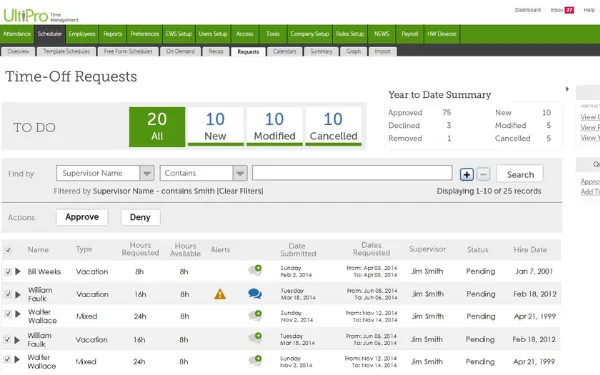Select the Modified 10 to-do tile
This screenshot has height=375, width=600.
coord(274,127)
